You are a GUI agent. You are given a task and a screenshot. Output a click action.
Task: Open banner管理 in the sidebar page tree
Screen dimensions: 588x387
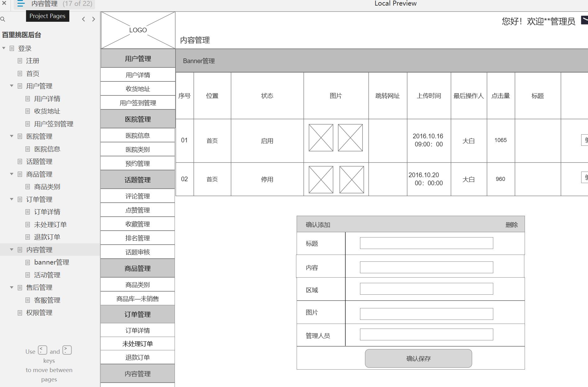52,262
